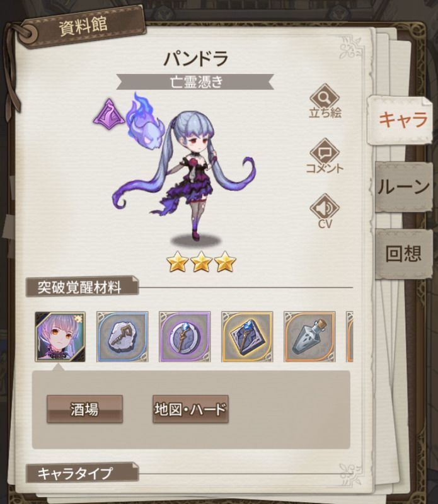Image resolution: width=438 pixels, height=504 pixels.
Task: Click the 地図・ハード button
Action: 190,409
